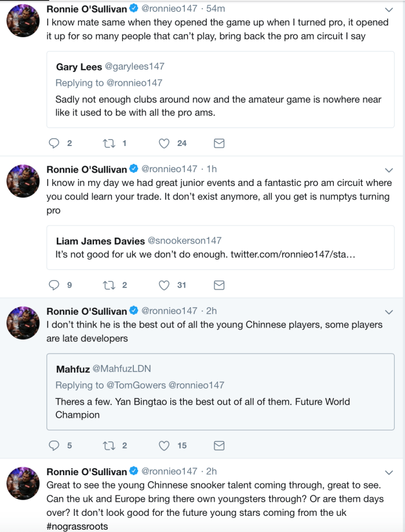Click the @garylees147 handle
The image size is (405, 532).
pyautogui.click(x=136, y=67)
